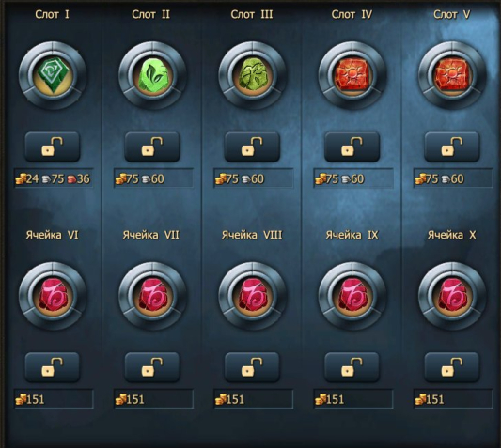Click the 151 gold cost under Ячейка VI

click(x=54, y=398)
